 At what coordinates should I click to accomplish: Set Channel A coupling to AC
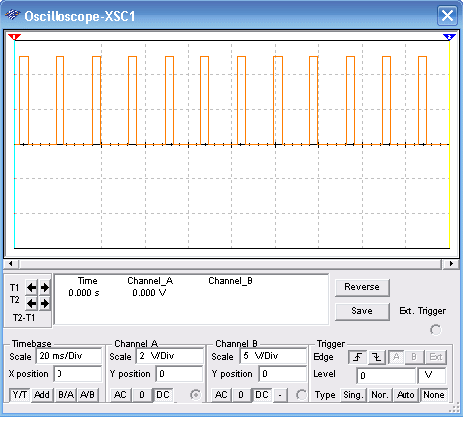[120, 395]
